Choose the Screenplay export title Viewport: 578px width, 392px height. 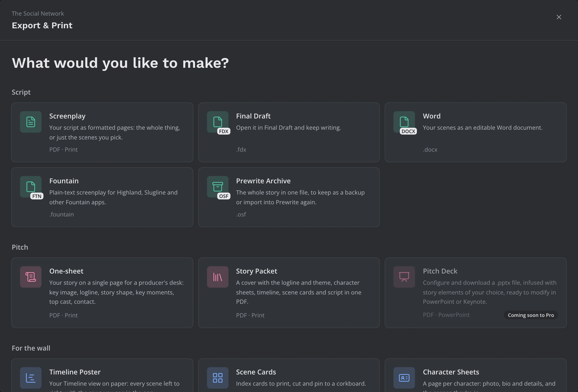pyautogui.click(x=67, y=116)
